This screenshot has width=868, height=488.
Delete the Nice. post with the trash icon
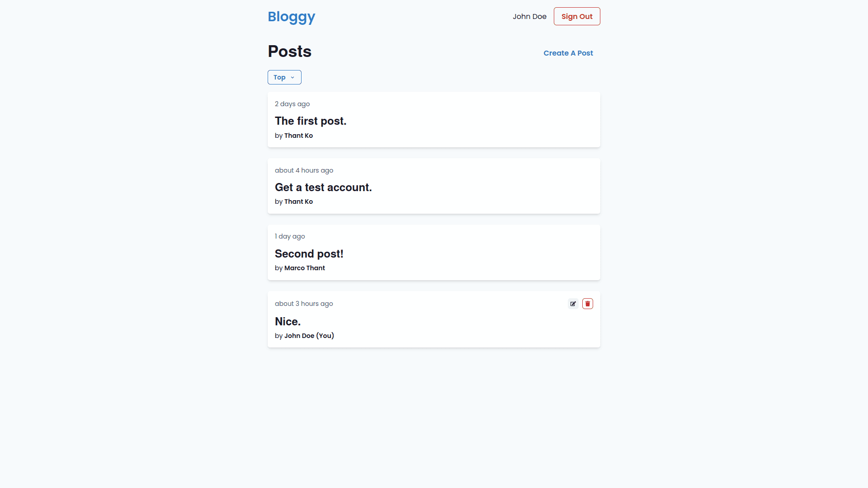click(x=587, y=304)
